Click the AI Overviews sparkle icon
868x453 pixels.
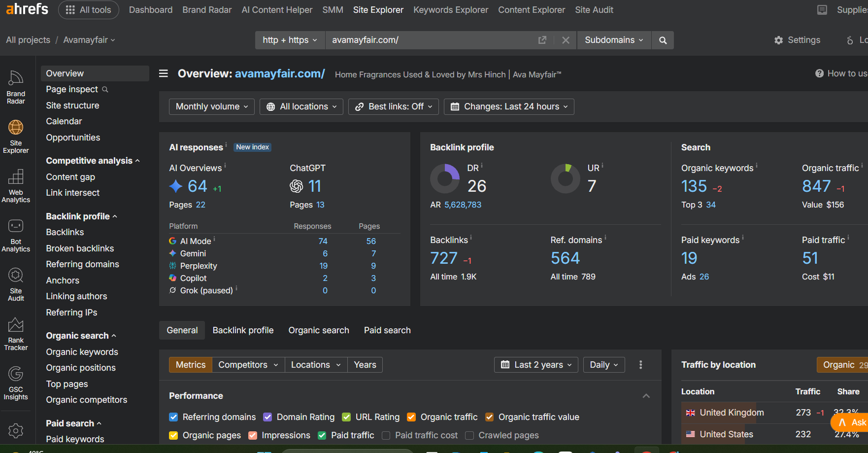point(176,186)
